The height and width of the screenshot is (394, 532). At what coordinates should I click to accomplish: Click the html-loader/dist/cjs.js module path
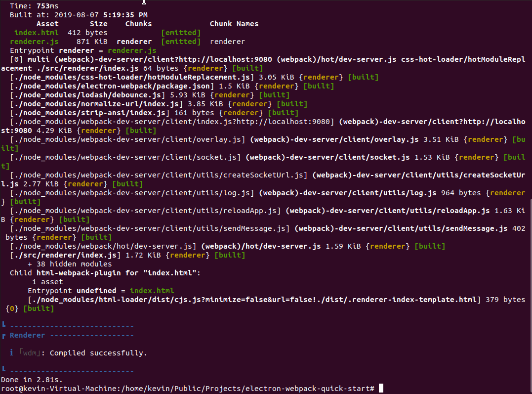(x=254, y=300)
